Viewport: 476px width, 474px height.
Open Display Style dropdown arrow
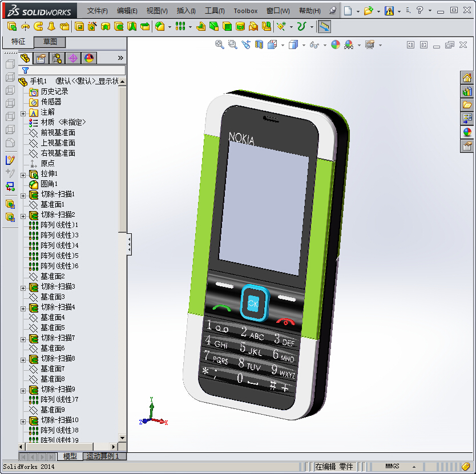tap(304, 45)
